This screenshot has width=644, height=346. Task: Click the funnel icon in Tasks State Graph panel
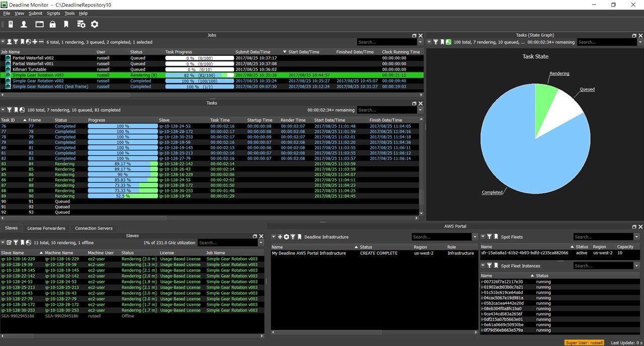tap(436, 42)
